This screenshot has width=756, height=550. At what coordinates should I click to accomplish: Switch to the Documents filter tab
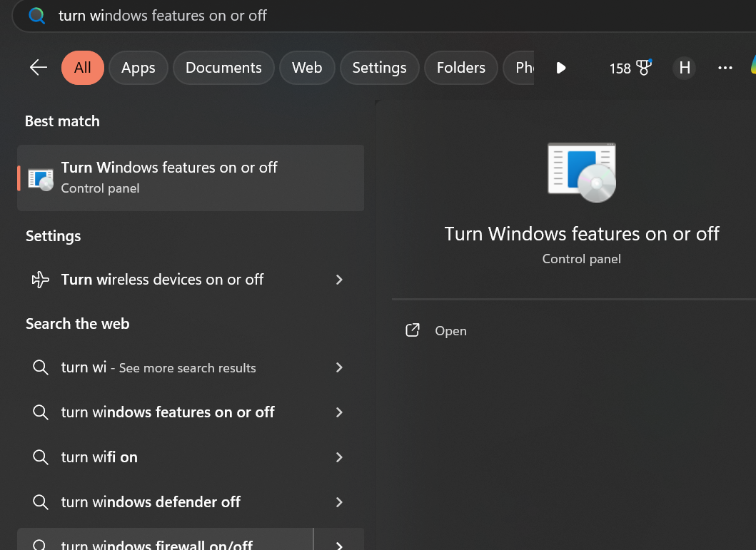[x=223, y=68]
